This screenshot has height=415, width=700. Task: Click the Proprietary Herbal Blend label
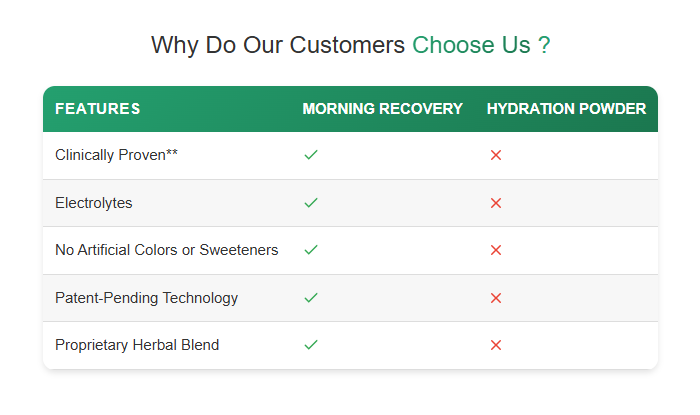coord(137,345)
